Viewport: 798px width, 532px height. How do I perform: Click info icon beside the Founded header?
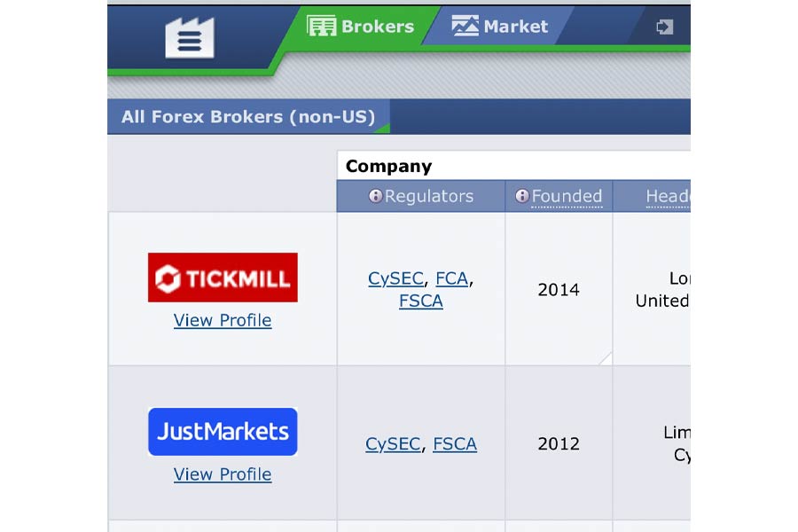(522, 196)
